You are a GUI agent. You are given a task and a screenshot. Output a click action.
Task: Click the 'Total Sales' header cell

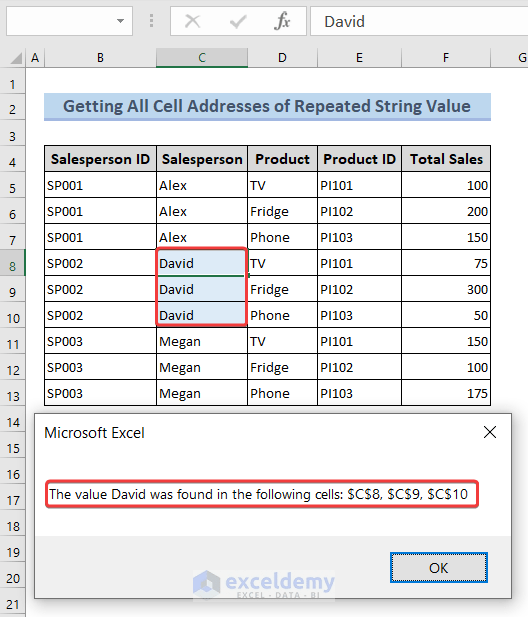446,159
